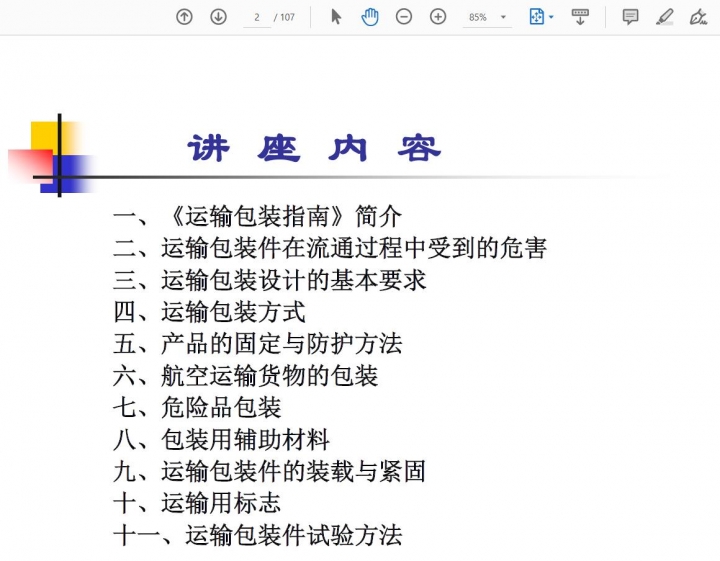Click the fit page view icon

point(536,17)
